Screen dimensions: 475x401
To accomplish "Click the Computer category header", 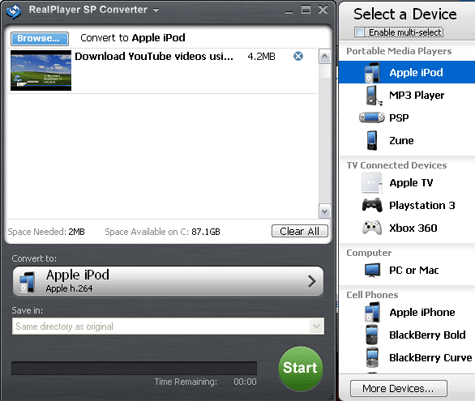I will coord(369,253).
